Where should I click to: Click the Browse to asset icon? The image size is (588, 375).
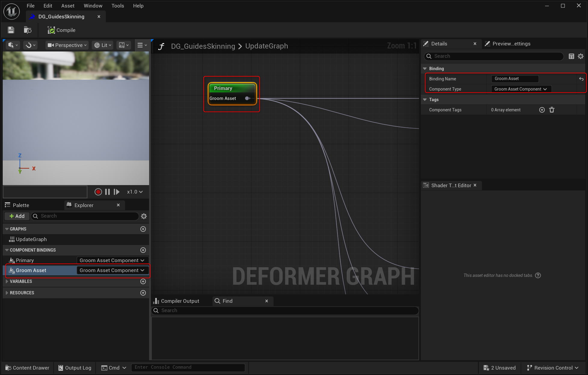tap(27, 30)
